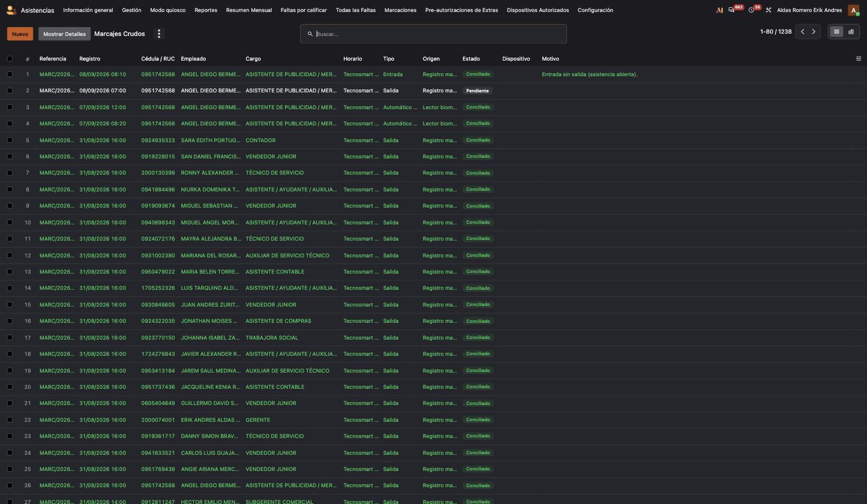Open optional columns settings icon

[x=859, y=59]
